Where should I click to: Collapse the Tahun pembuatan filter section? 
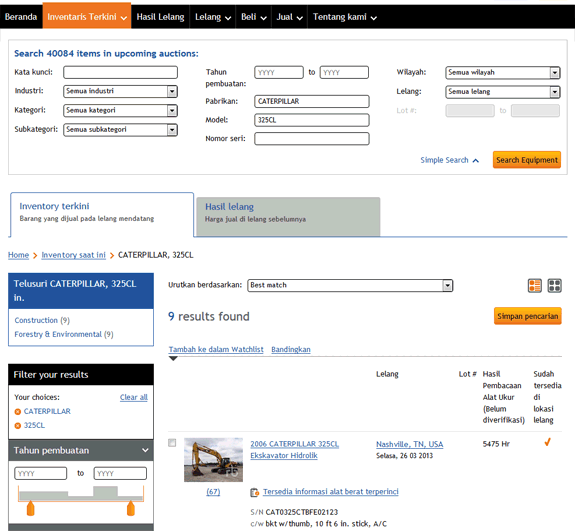click(145, 450)
